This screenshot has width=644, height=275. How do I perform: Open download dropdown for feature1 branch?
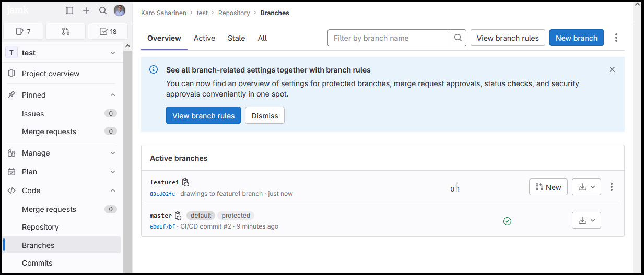pyautogui.click(x=587, y=187)
